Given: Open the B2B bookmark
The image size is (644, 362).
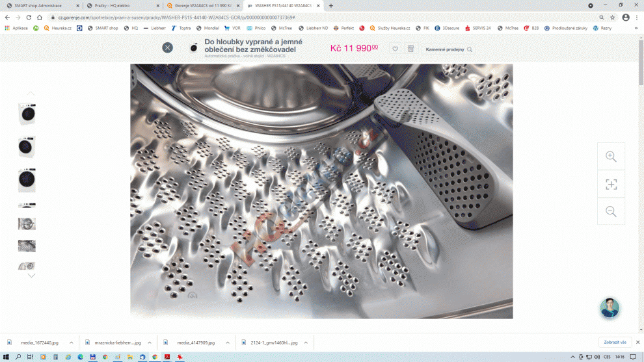Looking at the screenshot, I should 531,29.
